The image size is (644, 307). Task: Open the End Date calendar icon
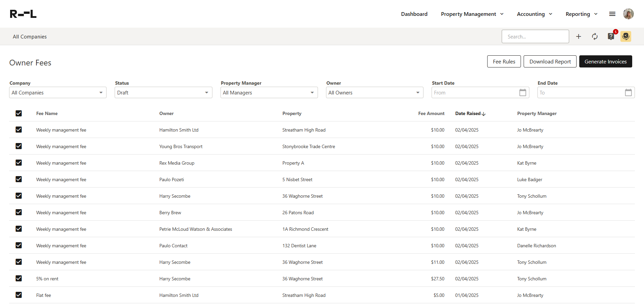pyautogui.click(x=628, y=92)
